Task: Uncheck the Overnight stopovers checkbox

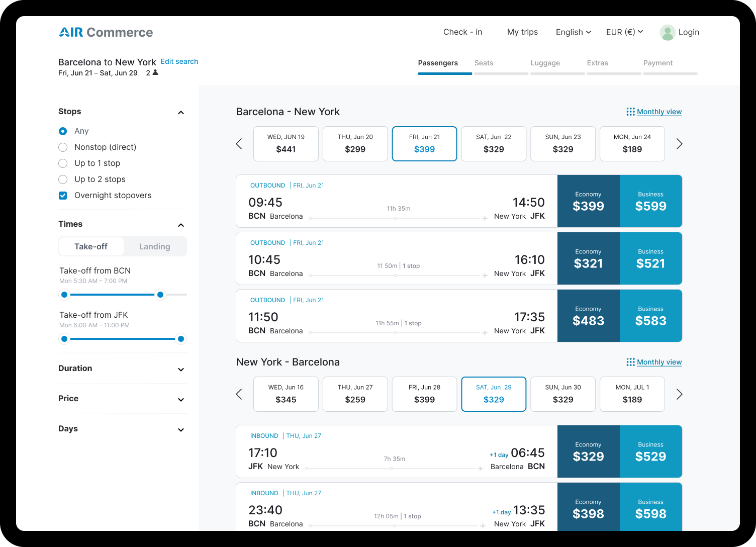Action: [63, 196]
